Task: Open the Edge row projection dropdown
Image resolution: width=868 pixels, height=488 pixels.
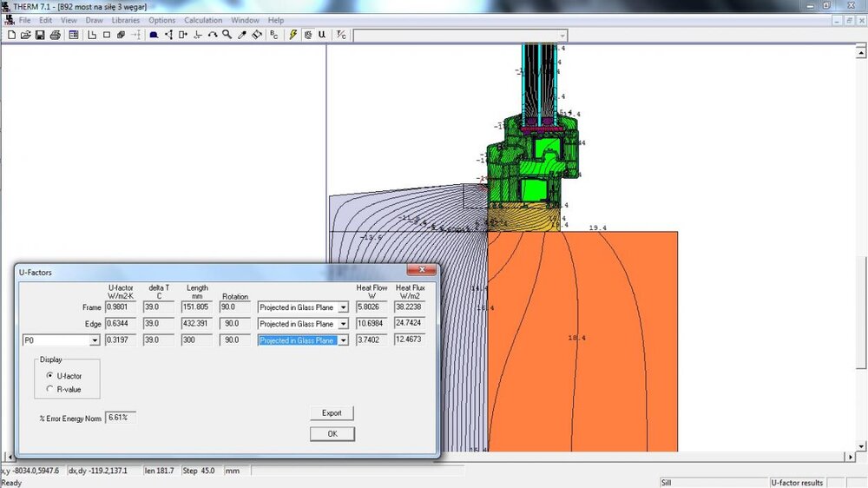Action: point(343,324)
